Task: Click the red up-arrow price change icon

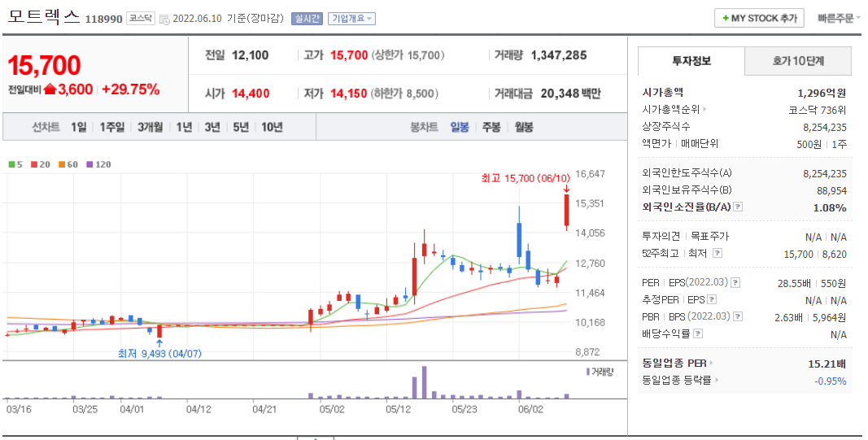Action: (x=50, y=89)
